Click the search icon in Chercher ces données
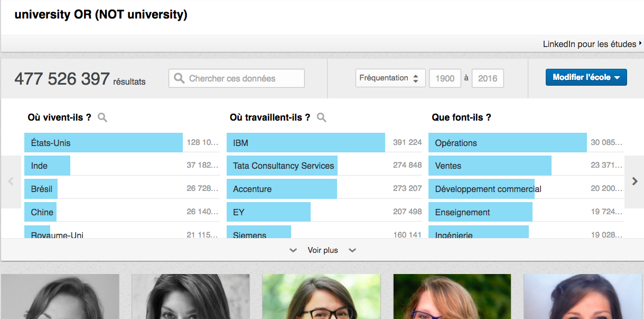Image resolution: width=644 pixels, height=319 pixels. click(179, 78)
